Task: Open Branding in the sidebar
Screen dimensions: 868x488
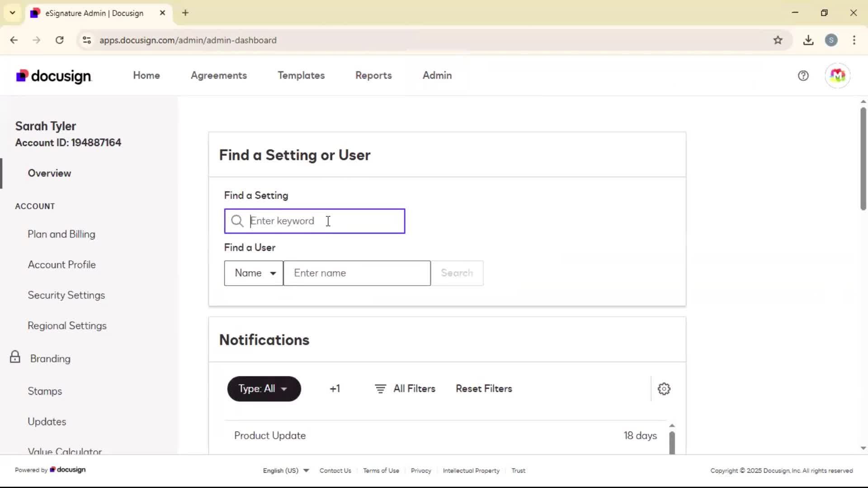Action: [50, 359]
